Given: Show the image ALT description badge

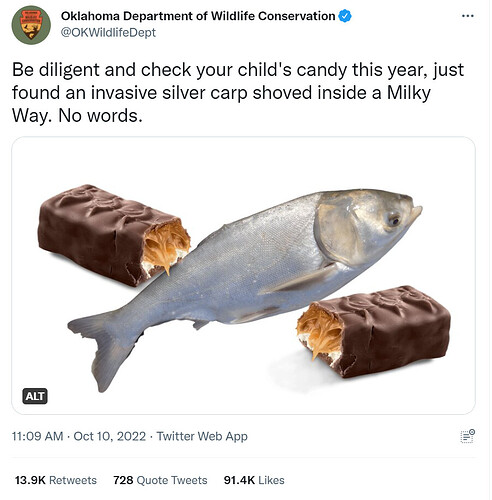Looking at the screenshot, I should (35, 396).
